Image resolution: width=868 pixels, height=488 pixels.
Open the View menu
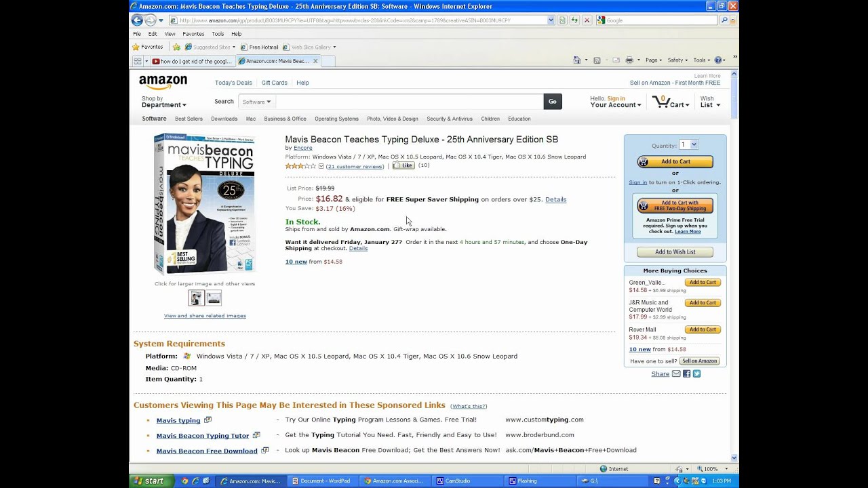(x=170, y=34)
